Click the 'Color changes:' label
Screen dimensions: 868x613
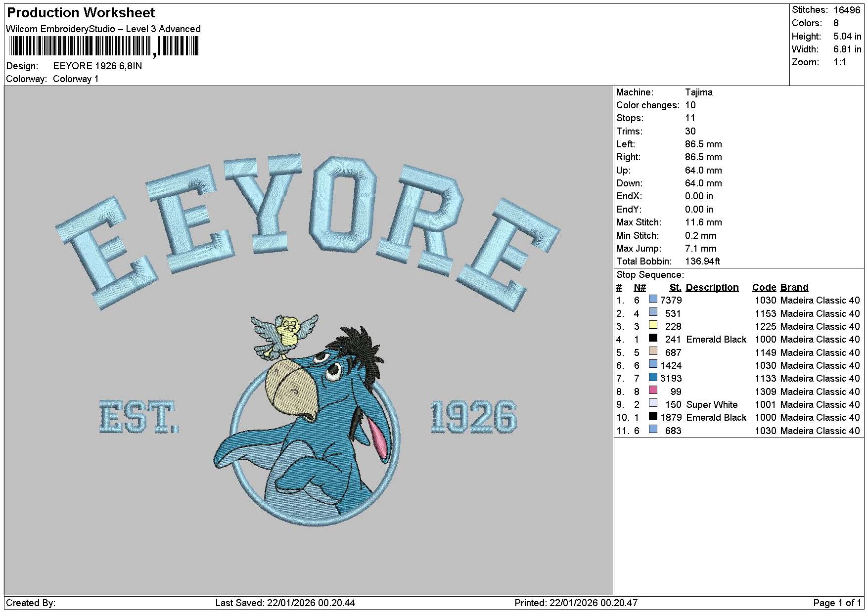coord(648,105)
